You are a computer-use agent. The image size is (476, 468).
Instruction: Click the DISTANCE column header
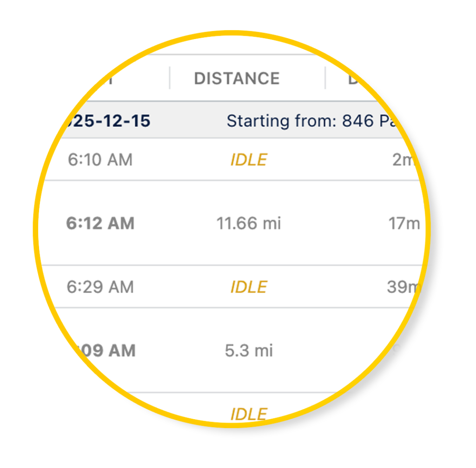[x=237, y=79]
